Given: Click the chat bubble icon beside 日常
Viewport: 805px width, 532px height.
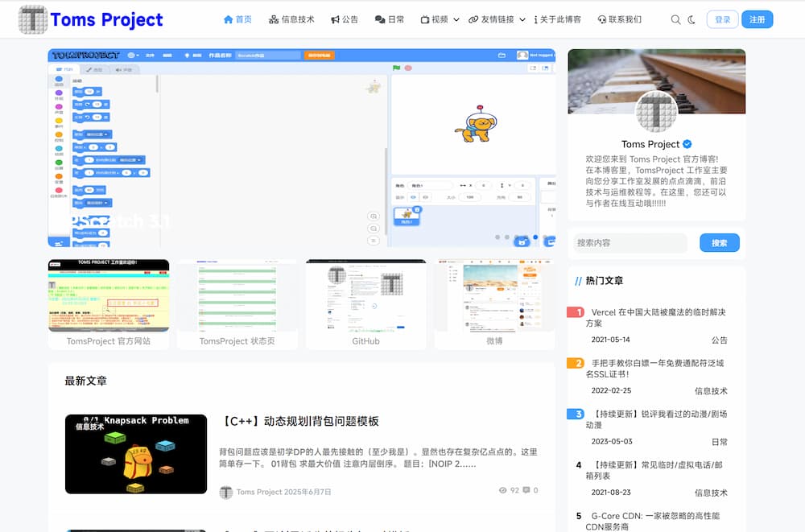Looking at the screenshot, I should point(378,19).
